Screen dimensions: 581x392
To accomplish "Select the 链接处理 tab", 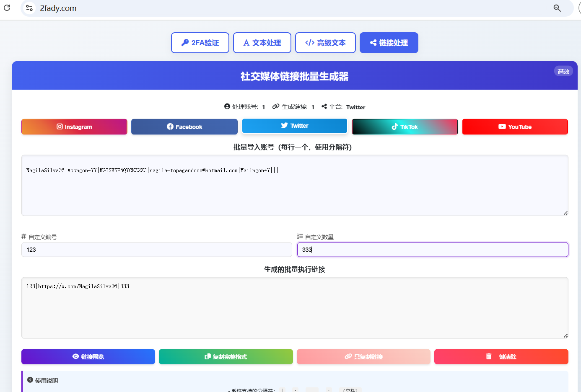I will pyautogui.click(x=389, y=43).
